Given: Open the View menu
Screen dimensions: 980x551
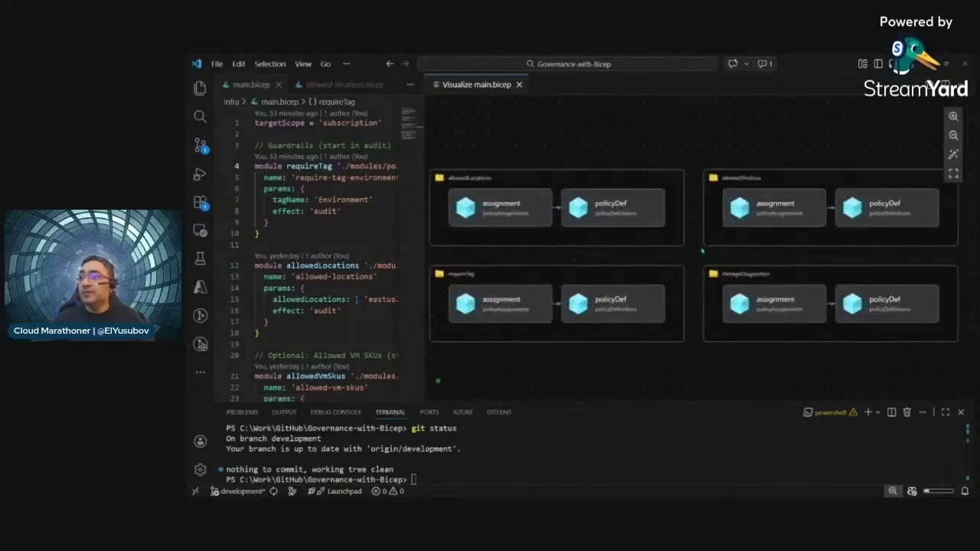Looking at the screenshot, I should click(303, 64).
